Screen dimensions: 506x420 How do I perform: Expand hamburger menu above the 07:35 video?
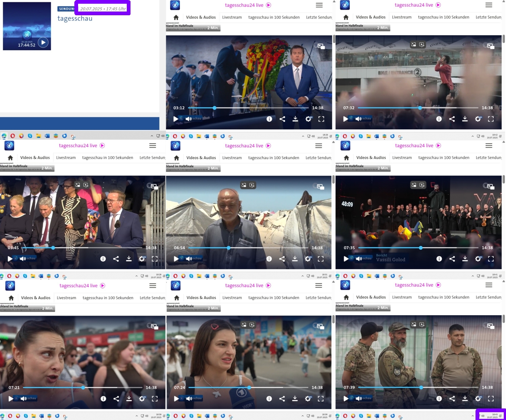[x=489, y=146]
